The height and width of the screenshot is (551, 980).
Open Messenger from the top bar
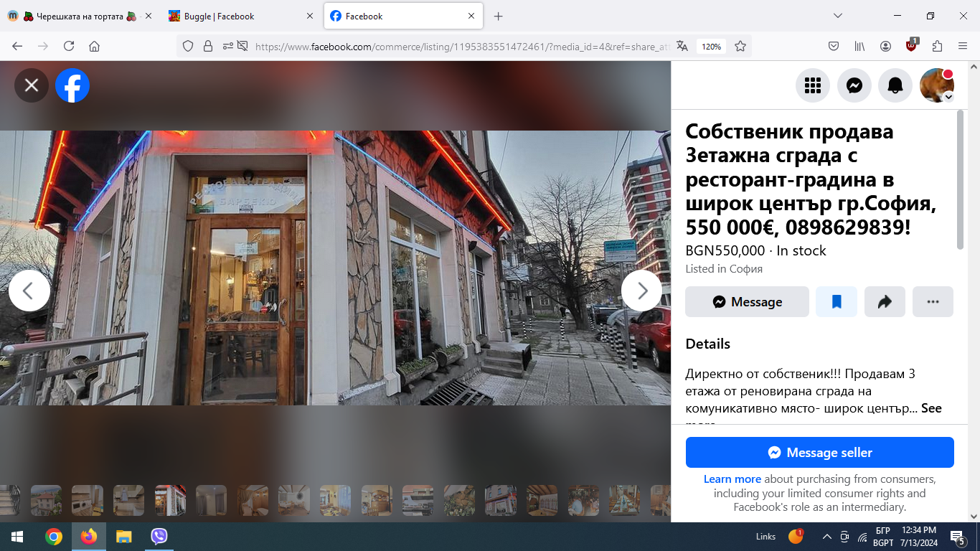pyautogui.click(x=854, y=86)
